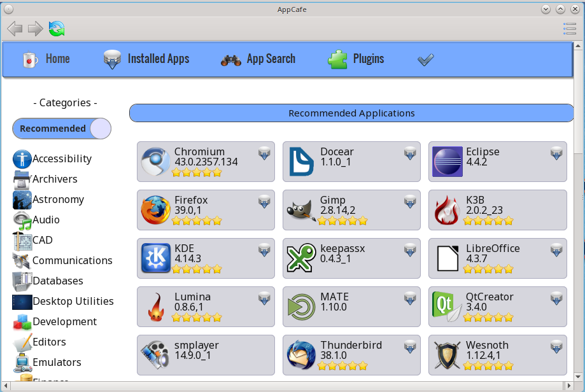Install Thunderbird via its download icon

pos(410,346)
